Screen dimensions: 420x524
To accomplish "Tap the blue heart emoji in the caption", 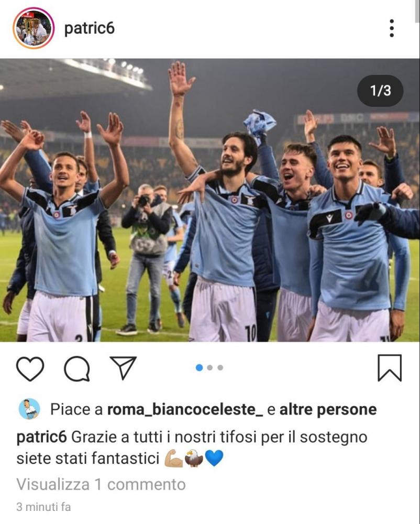I will click(x=214, y=458).
